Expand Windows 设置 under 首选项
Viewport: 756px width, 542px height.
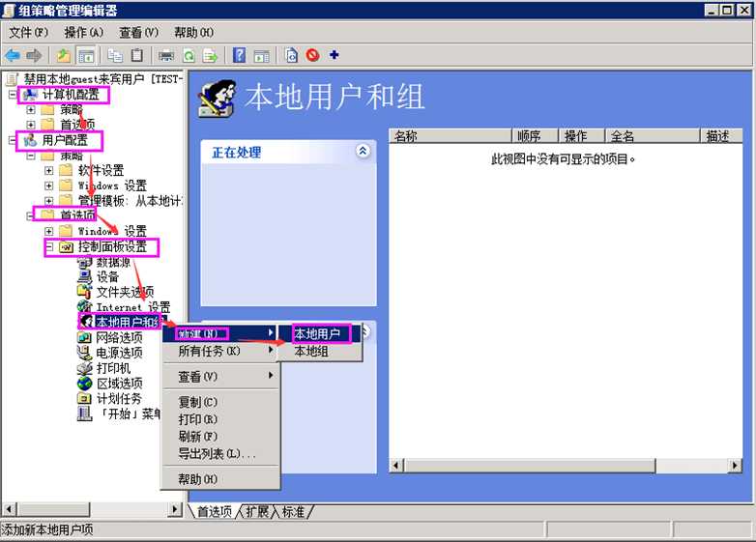point(48,231)
